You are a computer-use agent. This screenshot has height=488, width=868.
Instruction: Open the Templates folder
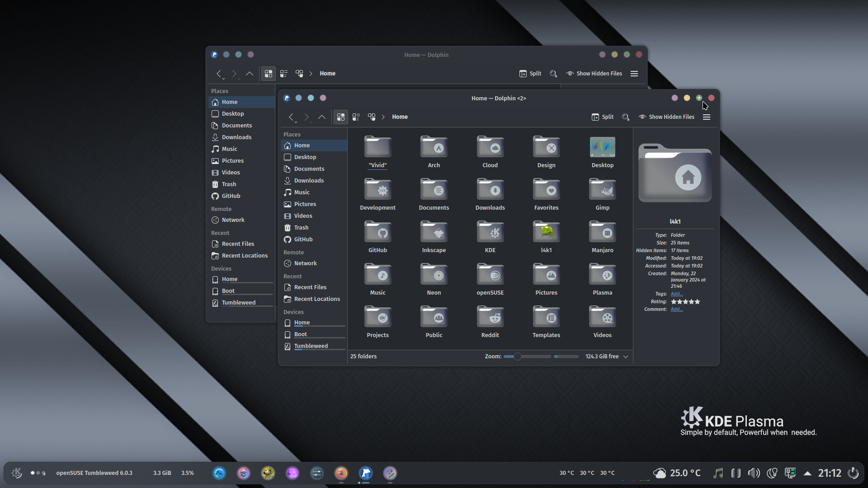(x=546, y=322)
